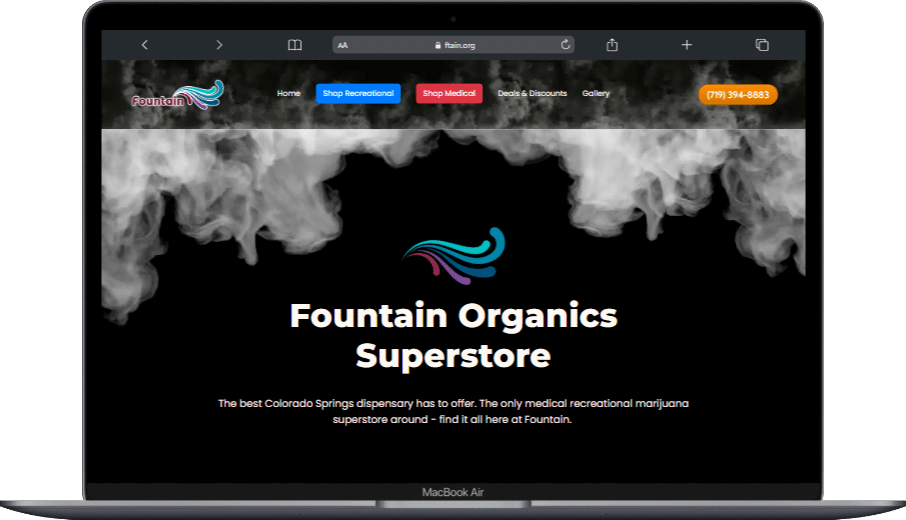
Task: Click the lock icon beside ftain.org
Action: click(x=437, y=45)
